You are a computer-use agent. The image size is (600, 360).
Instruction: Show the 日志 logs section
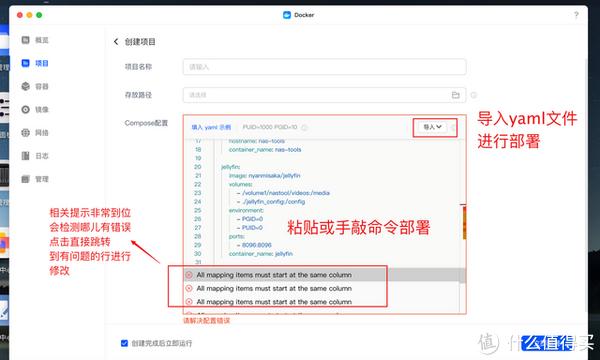point(35,156)
